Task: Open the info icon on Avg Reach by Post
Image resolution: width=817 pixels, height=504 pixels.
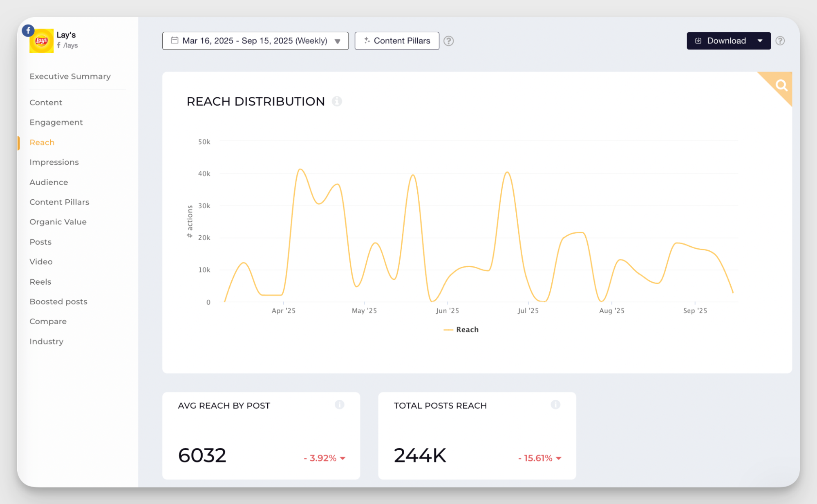Action: (x=339, y=405)
